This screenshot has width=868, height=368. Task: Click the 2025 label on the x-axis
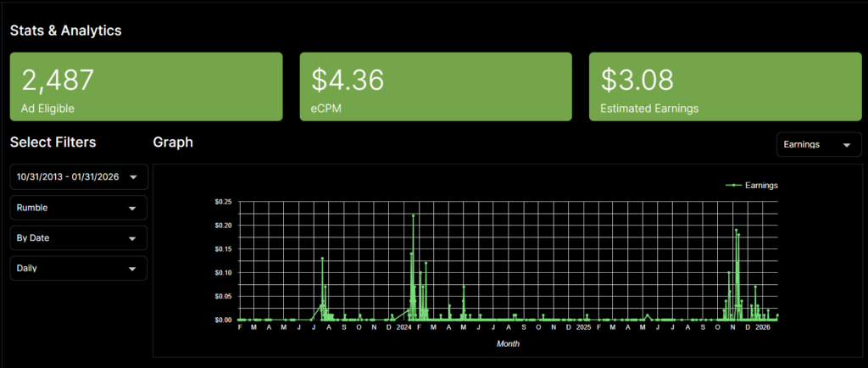(x=583, y=327)
